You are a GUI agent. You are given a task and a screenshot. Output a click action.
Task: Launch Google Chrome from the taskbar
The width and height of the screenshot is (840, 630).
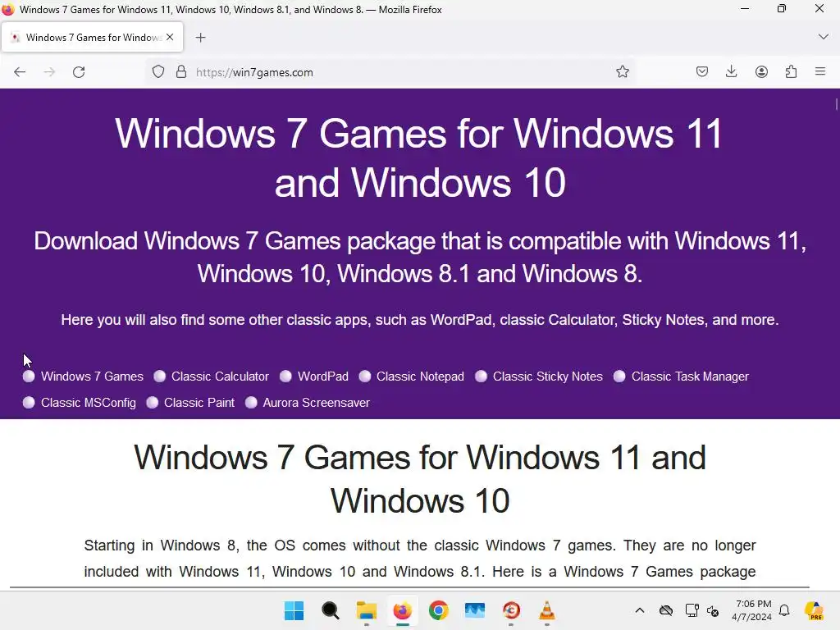439,610
